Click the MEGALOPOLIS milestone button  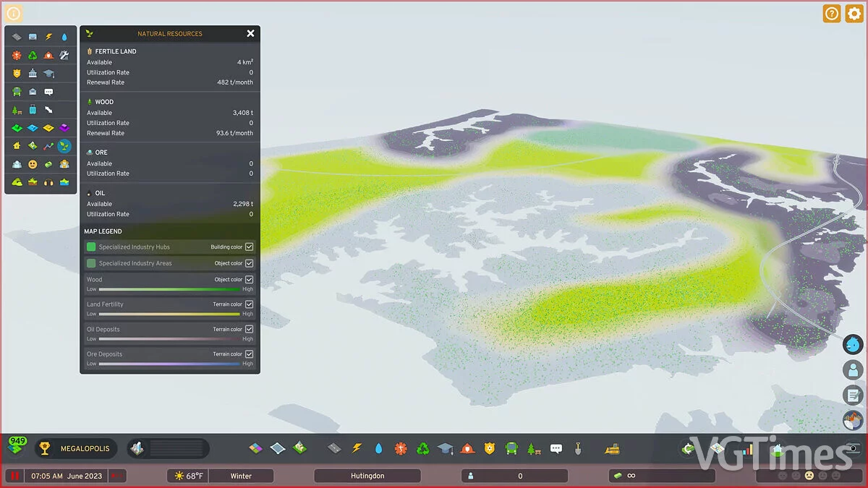click(x=76, y=448)
